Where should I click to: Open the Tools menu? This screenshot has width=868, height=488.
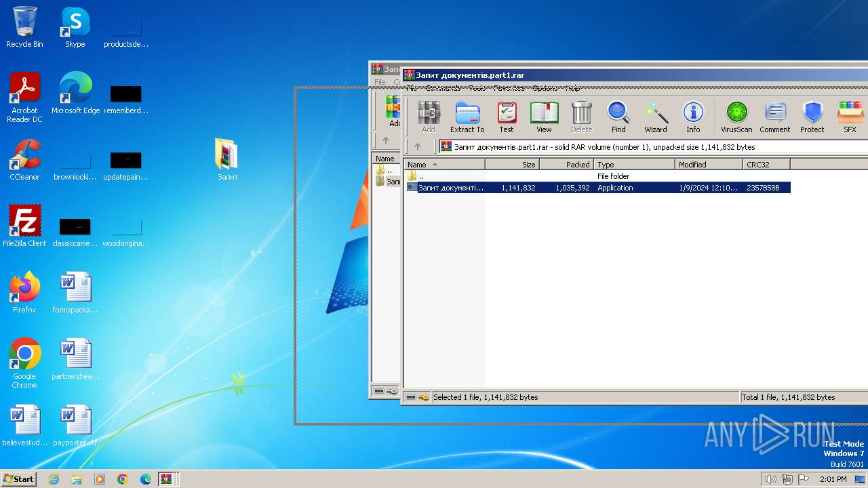coord(477,87)
